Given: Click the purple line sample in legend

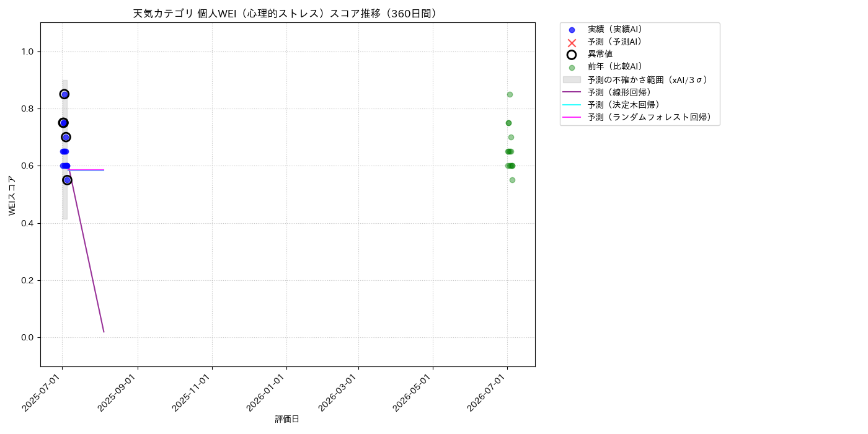Looking at the screenshot, I should click(x=572, y=92).
